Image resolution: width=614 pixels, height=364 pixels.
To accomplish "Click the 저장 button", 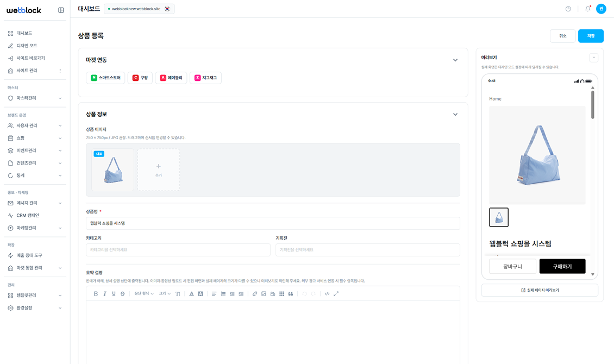I will (591, 36).
